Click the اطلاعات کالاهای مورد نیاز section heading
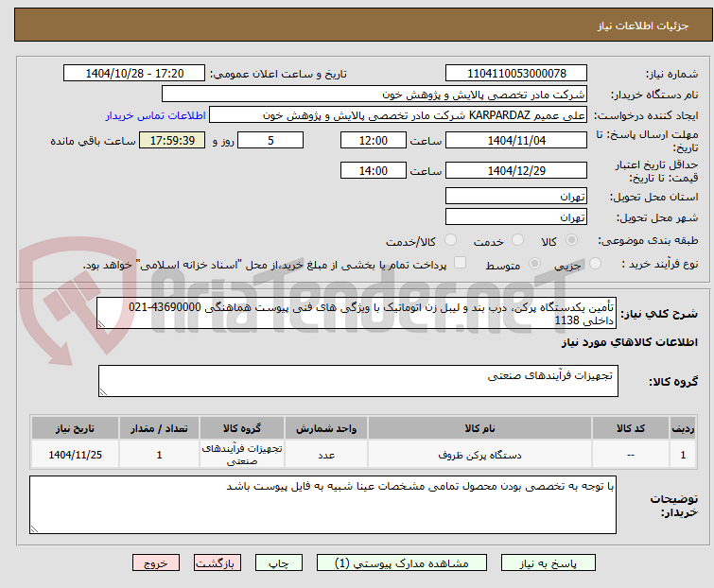Screen dimensions: 714x588 coord(629,342)
